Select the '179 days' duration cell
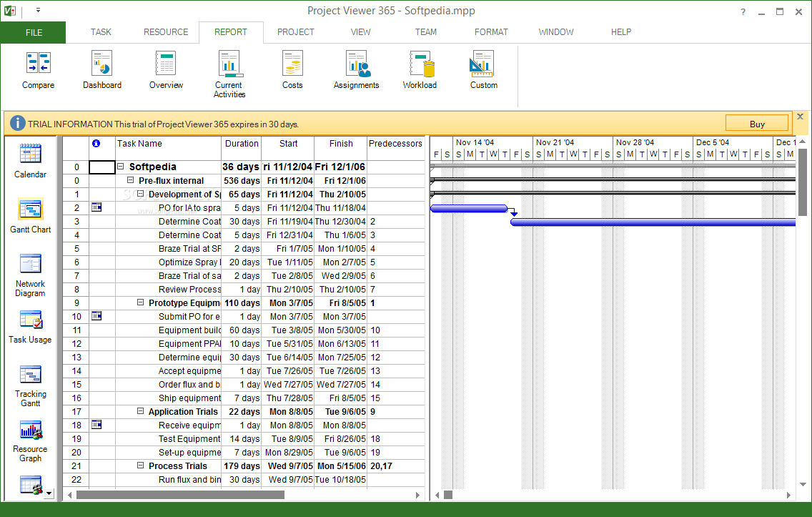 tap(242, 466)
